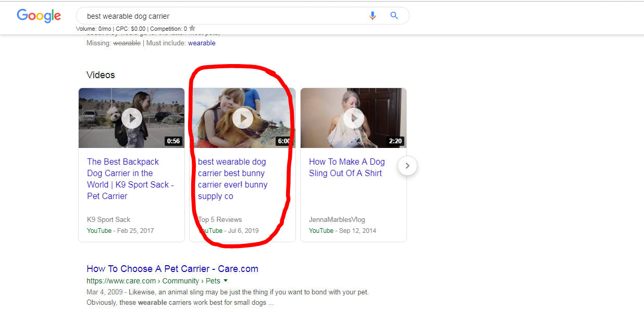Open the breadcrumb dropdown after Pets

pyautogui.click(x=225, y=280)
